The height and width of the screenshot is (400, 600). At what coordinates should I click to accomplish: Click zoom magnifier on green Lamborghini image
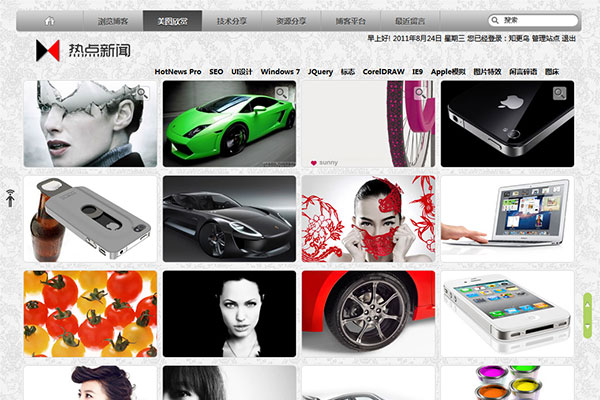(282, 93)
